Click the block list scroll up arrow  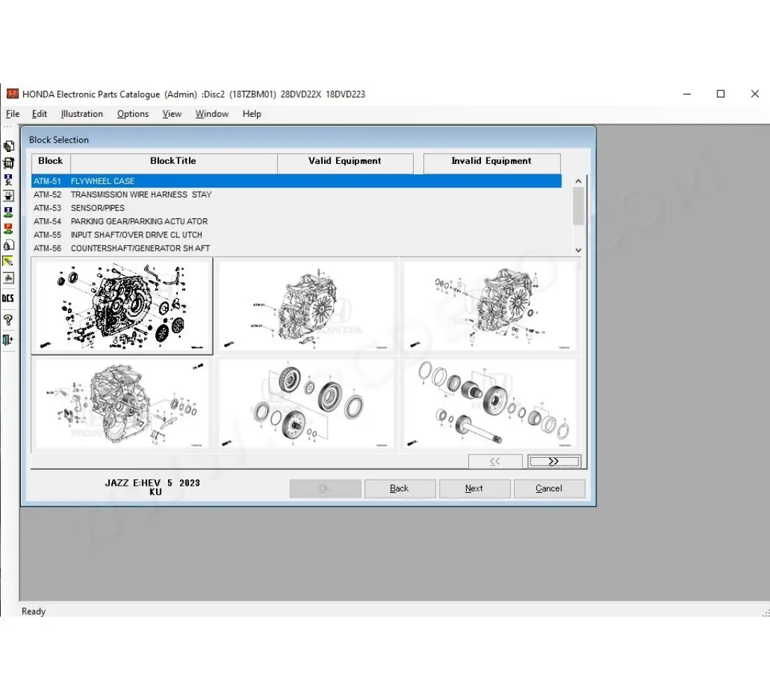[x=578, y=181]
